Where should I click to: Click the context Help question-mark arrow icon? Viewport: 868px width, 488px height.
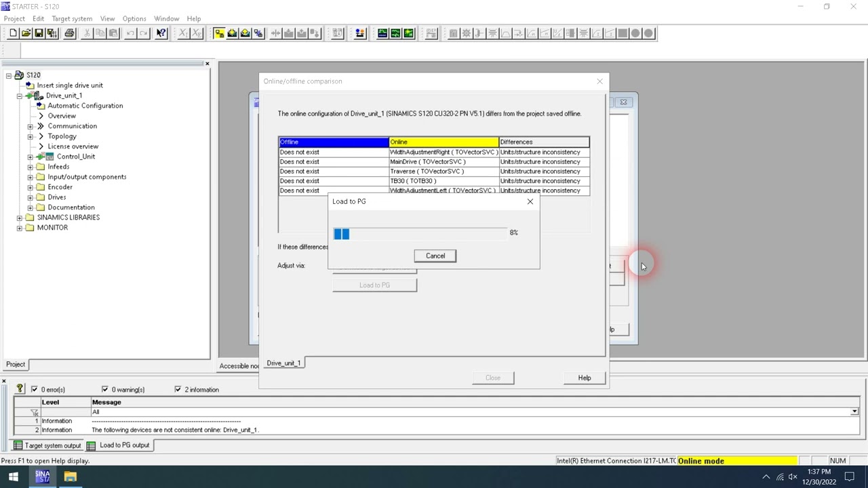161,33
